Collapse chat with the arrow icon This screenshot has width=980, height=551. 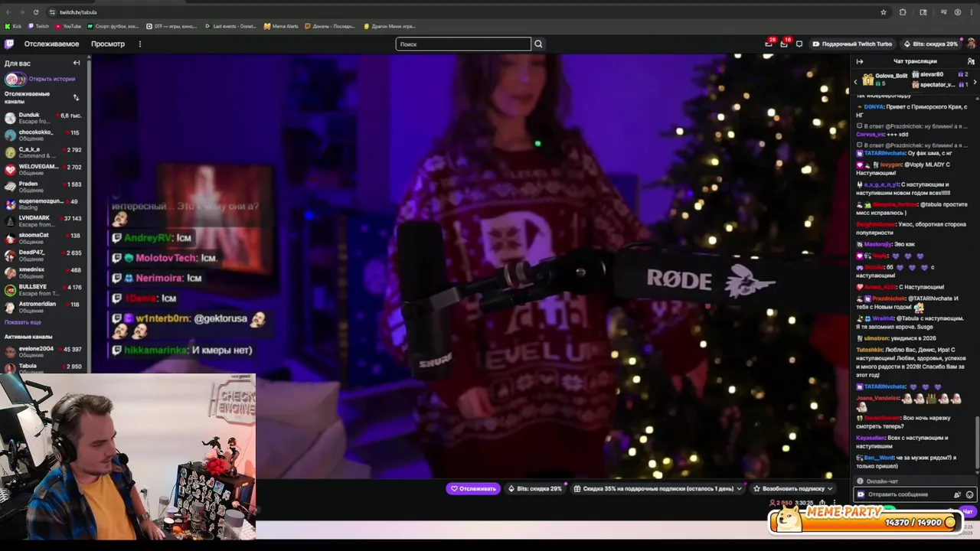pyautogui.click(x=860, y=61)
